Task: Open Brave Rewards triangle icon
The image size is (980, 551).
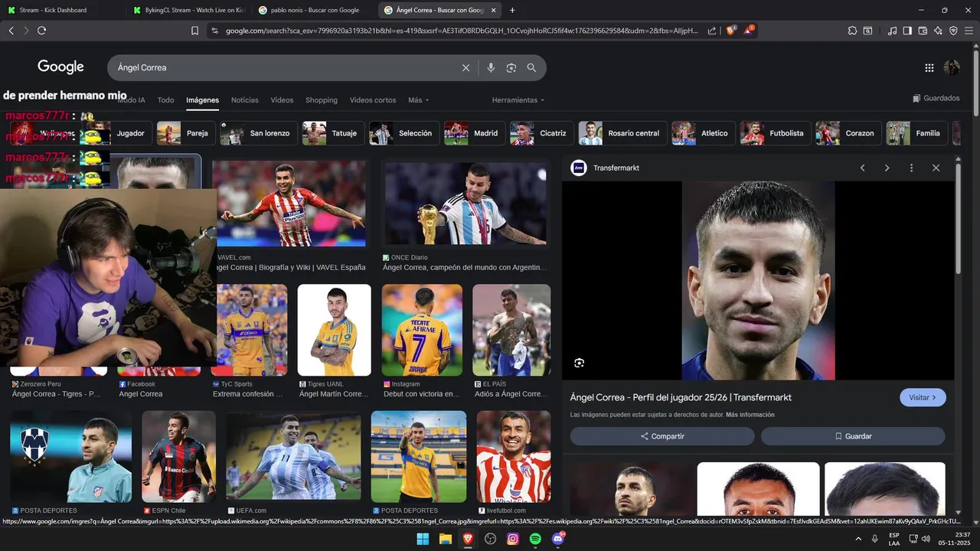Action: (x=749, y=31)
